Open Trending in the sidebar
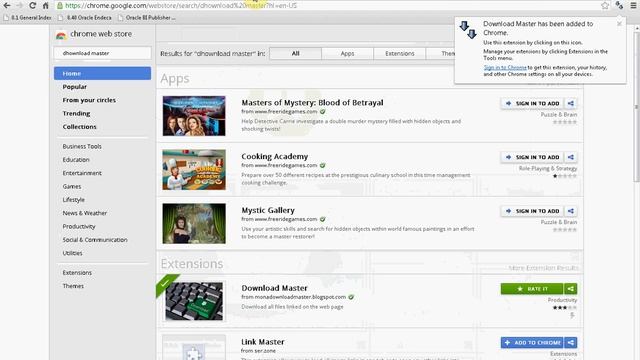Image resolution: width=640 pixels, height=360 pixels. (76, 113)
